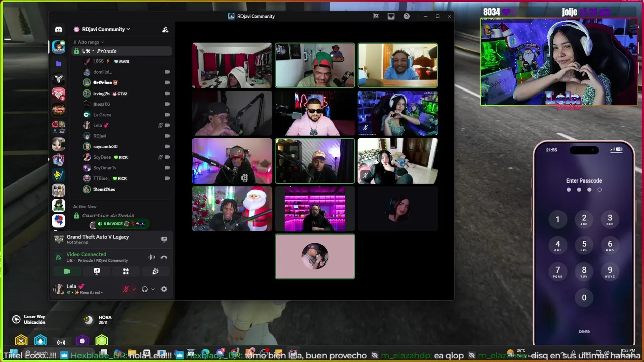644x362 pixels.
Task: Tap digit 1 on phone keypad
Action: coord(557,219)
